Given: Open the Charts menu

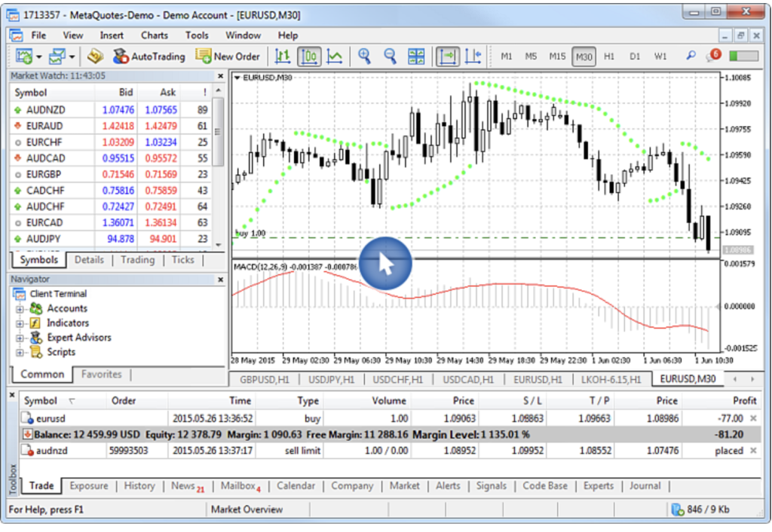Looking at the screenshot, I should click(155, 35).
